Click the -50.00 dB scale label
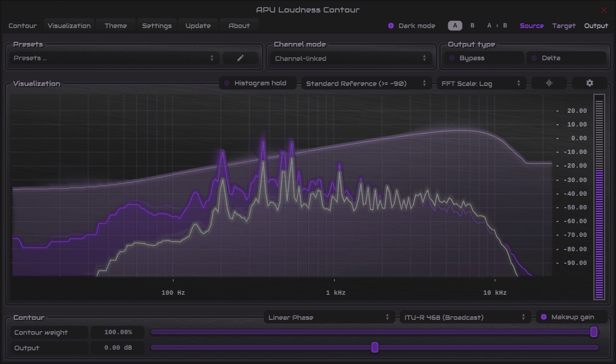Viewport: 616px width, 364px height. (x=575, y=207)
